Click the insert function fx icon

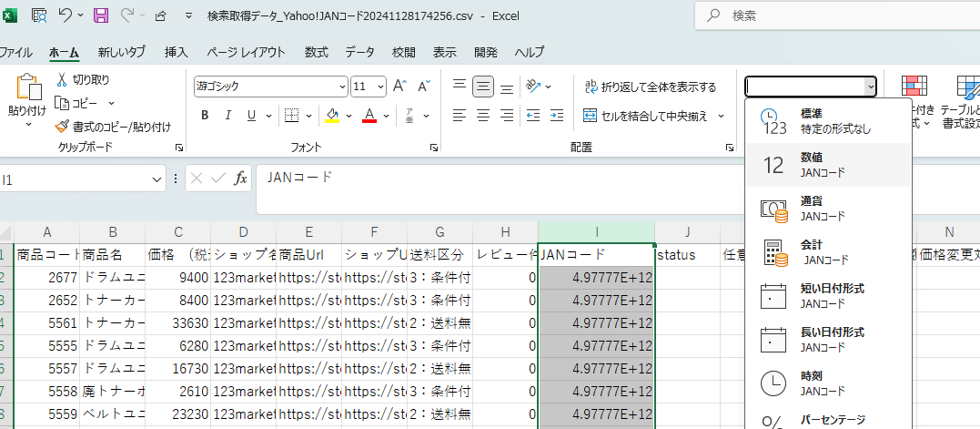(240, 179)
